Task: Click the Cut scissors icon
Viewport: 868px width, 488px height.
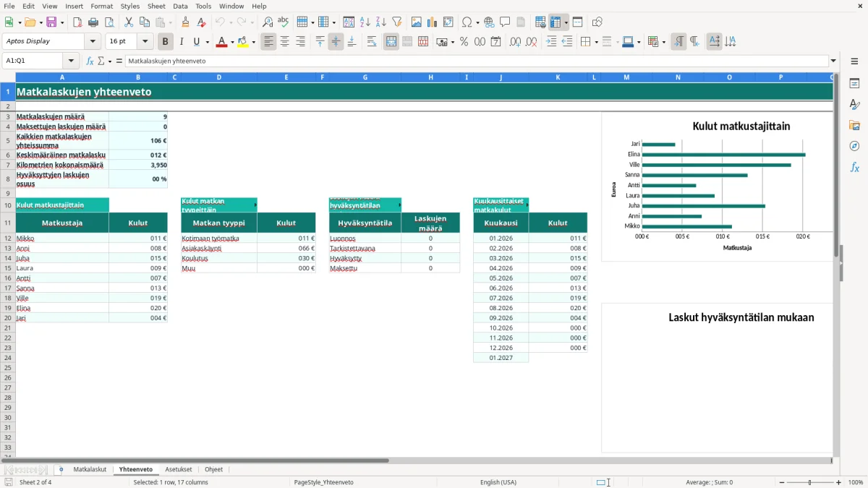Action: [128, 22]
